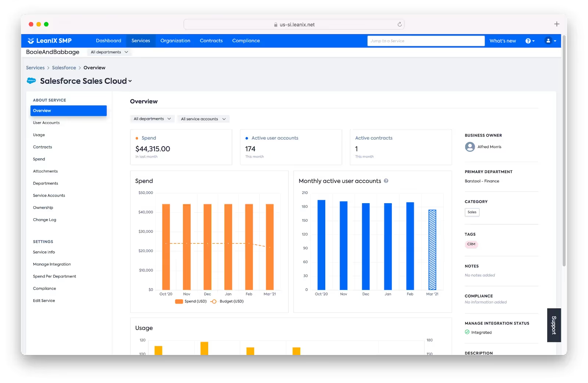Click the No notes added text
The width and height of the screenshot is (588, 383).
480,275
